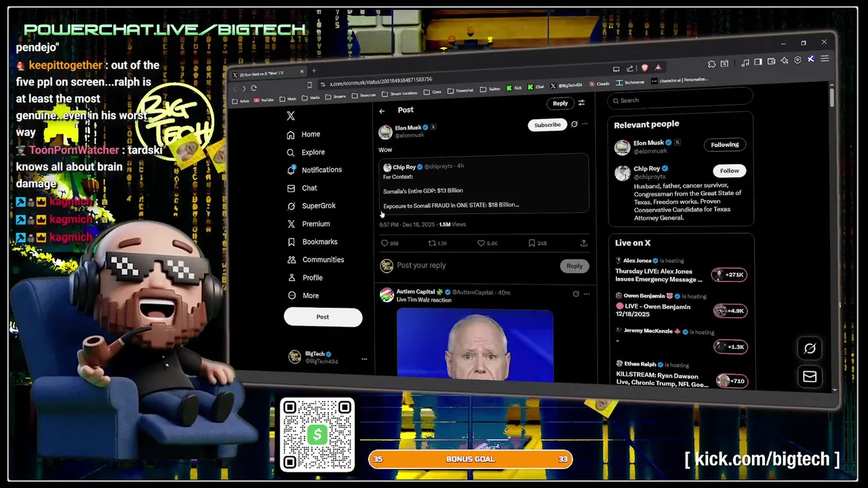The width and height of the screenshot is (868, 488).
Task: Join Owen Benjamin live space +4.9K
Action: tap(730, 311)
